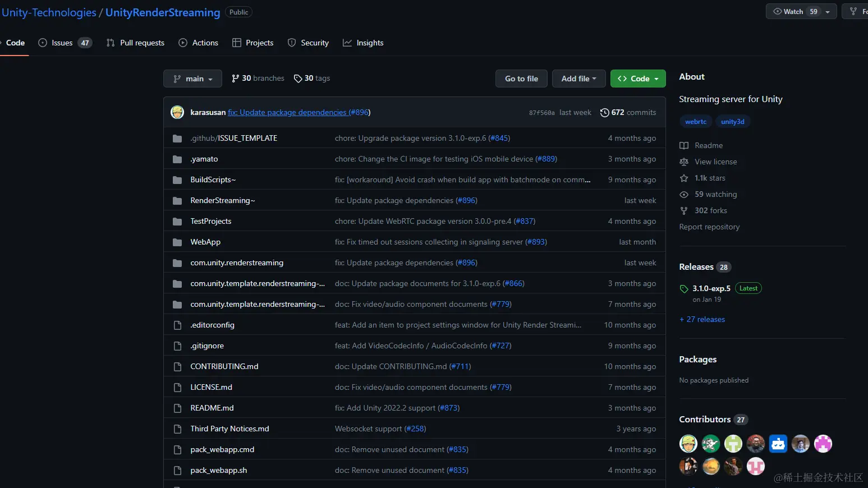Screen dimensions: 868x488
Task: Open the Releases heading link
Action: pyautogui.click(x=696, y=267)
